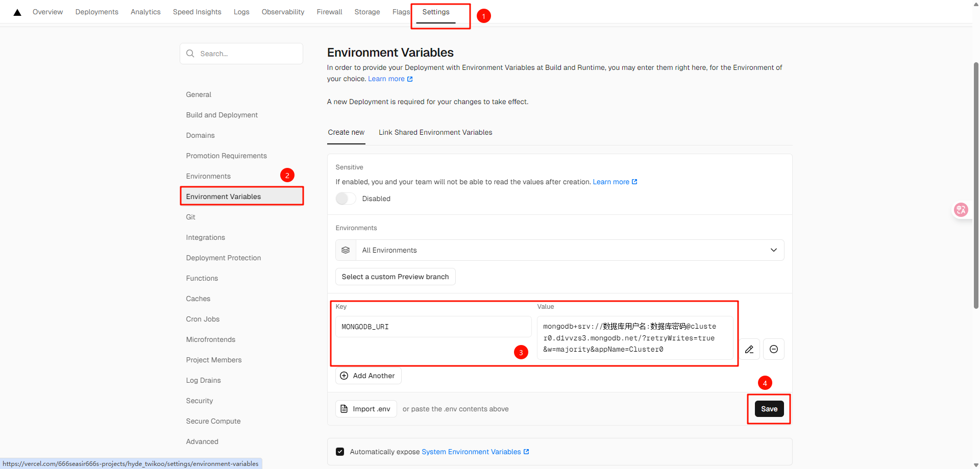Go to the Logs tab
980x469 pixels.
click(241, 12)
